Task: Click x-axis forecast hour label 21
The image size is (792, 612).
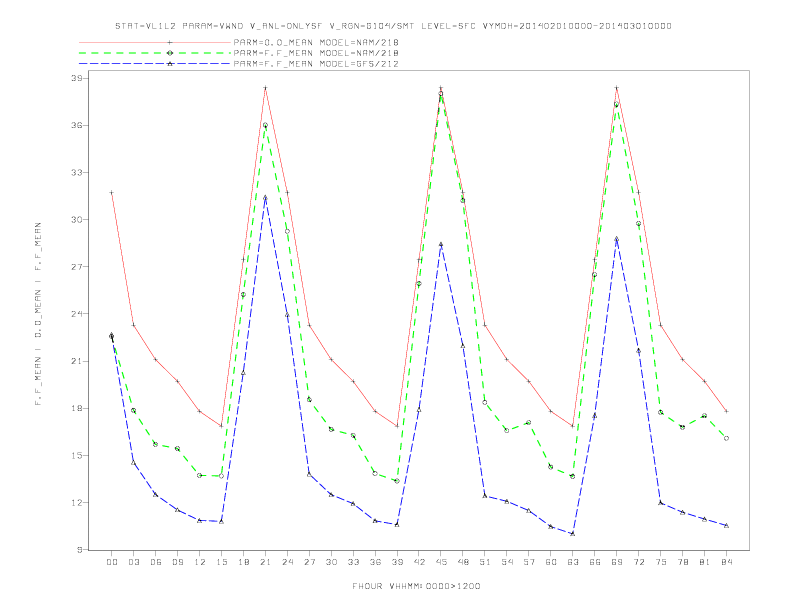Action: (x=265, y=562)
